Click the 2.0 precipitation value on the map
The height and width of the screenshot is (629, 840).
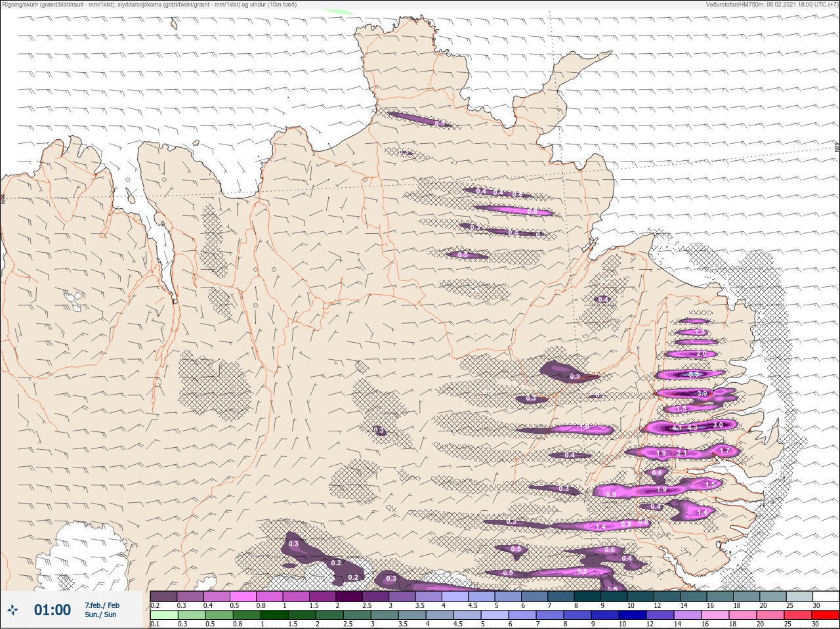(702, 353)
